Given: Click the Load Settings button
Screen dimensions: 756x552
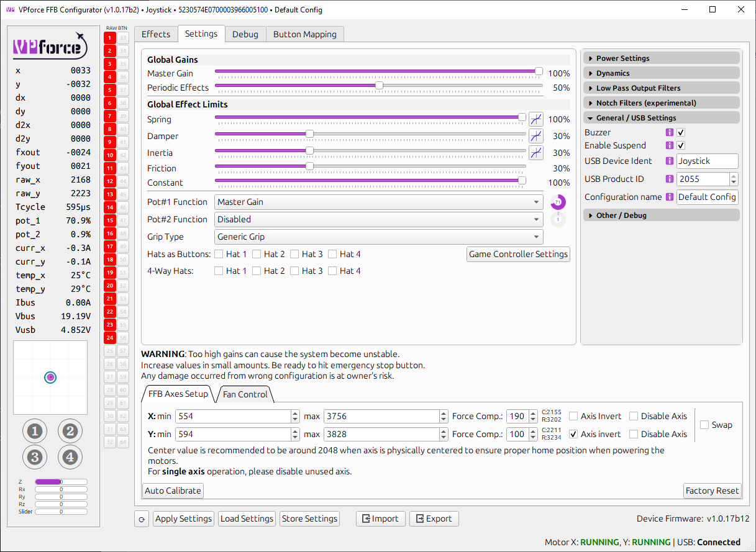Looking at the screenshot, I should (247, 519).
